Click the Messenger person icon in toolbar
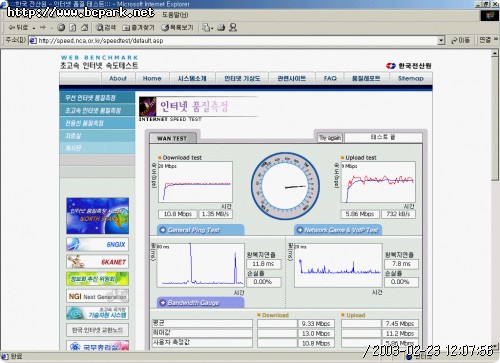This screenshot has height=363, width=500. (233, 28)
